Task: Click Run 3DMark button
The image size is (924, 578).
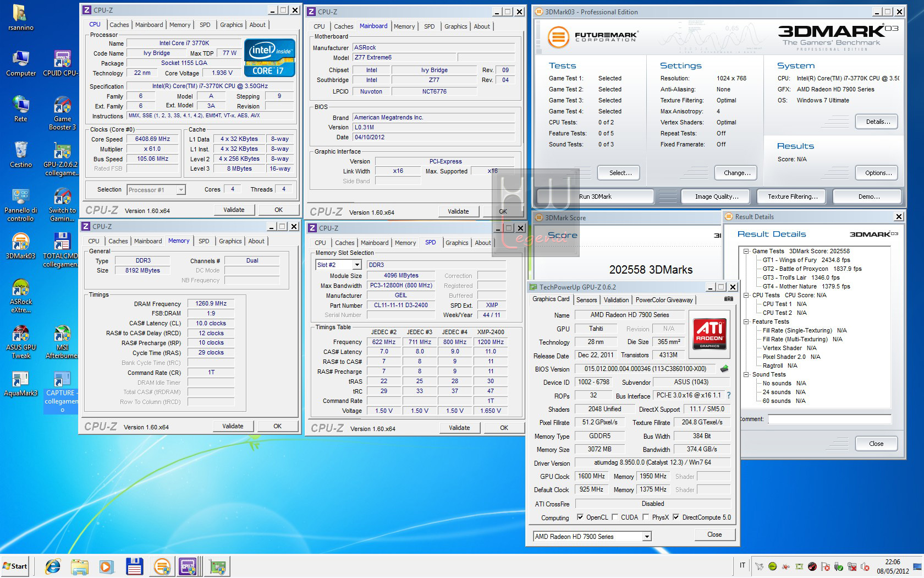Action: coord(595,197)
